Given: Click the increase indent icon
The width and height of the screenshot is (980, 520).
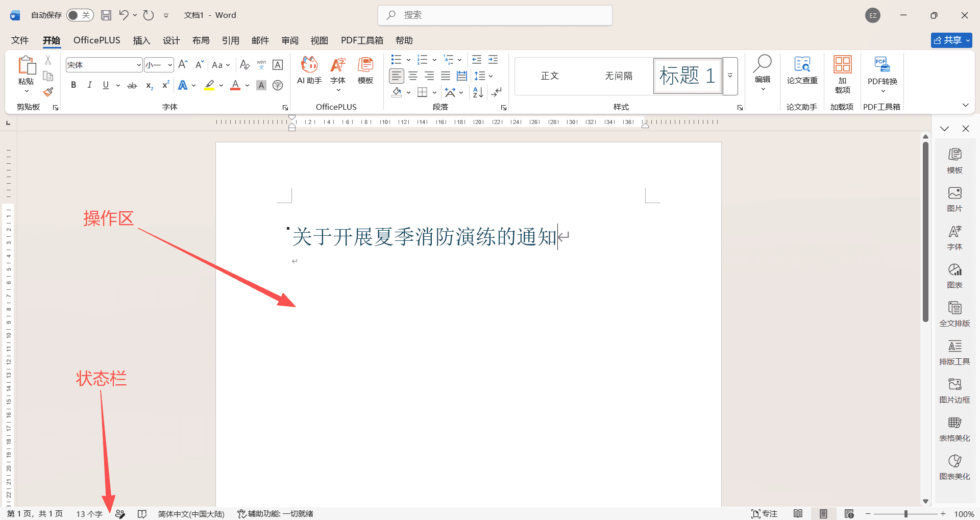Looking at the screenshot, I should 493,60.
